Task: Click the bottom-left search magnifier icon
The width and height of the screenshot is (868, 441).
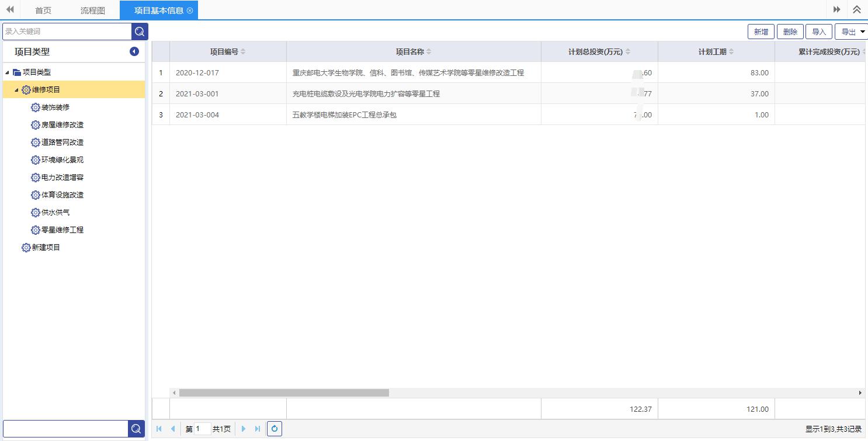Action: click(136, 429)
